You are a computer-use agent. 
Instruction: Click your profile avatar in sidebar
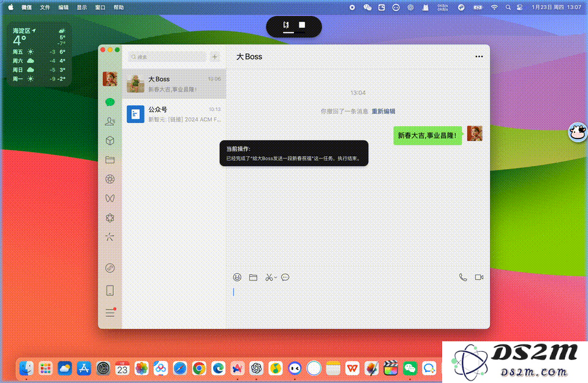click(110, 79)
